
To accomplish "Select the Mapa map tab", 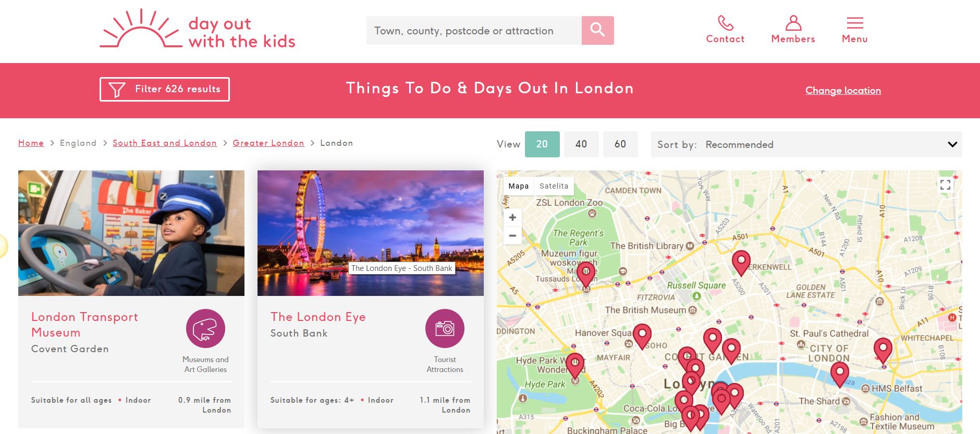I will pos(519,186).
